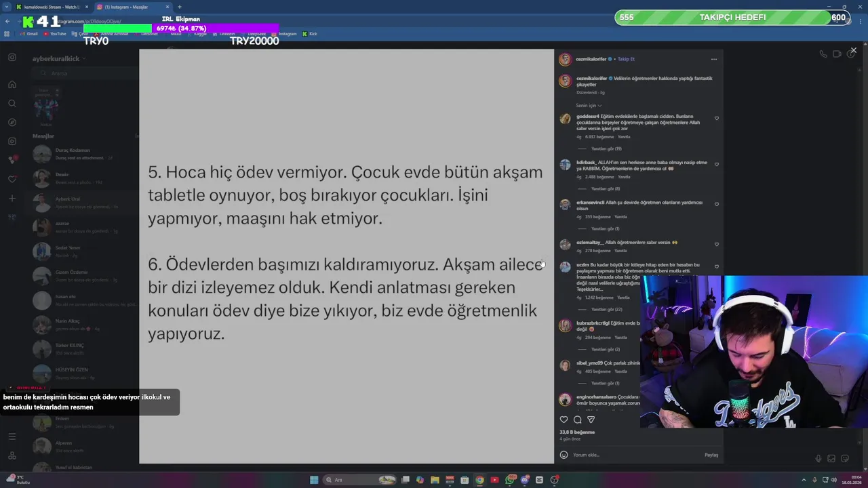The width and height of the screenshot is (868, 488).
Task: Start voice call in message header
Action: 823,54
